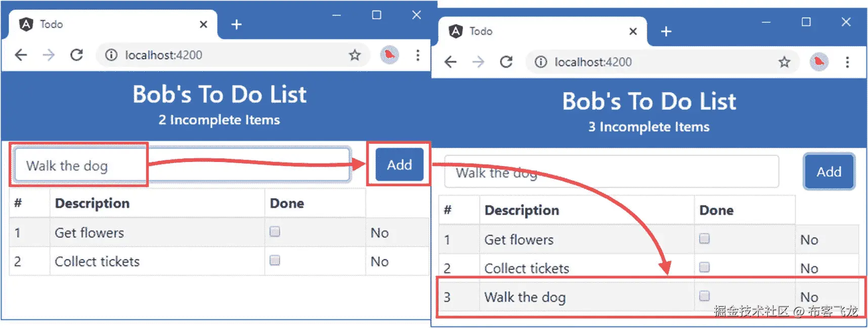Click site info icon in right window address bar
The height and width of the screenshot is (328, 868).
pos(541,62)
